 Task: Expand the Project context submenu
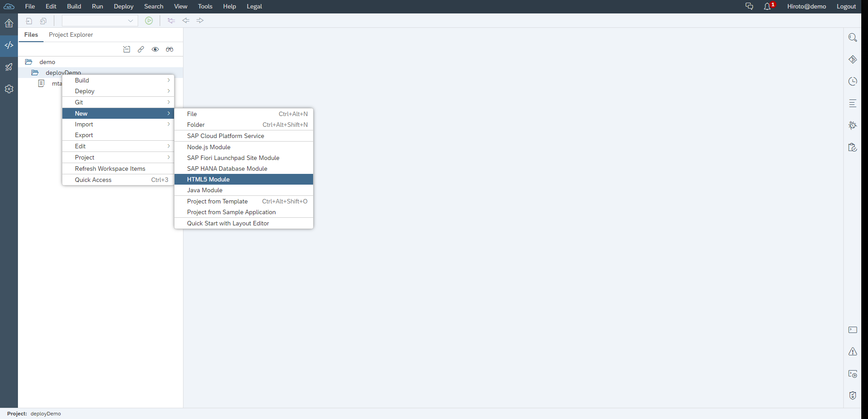(118, 157)
